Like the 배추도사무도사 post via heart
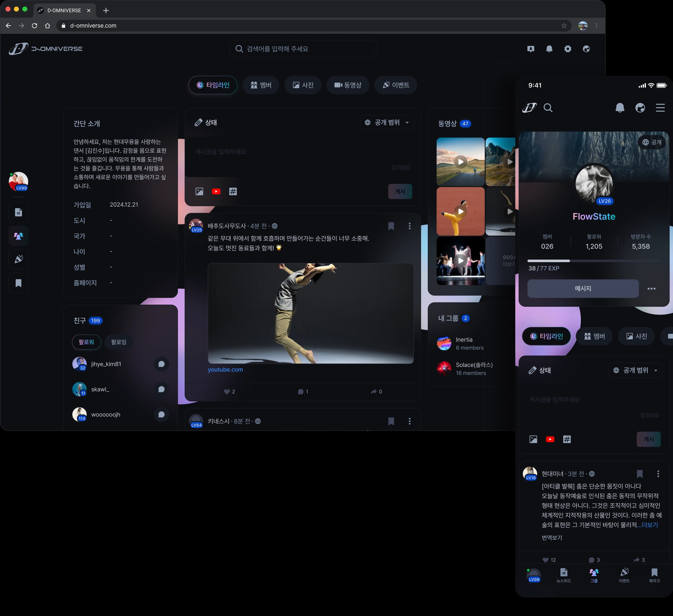 (227, 392)
